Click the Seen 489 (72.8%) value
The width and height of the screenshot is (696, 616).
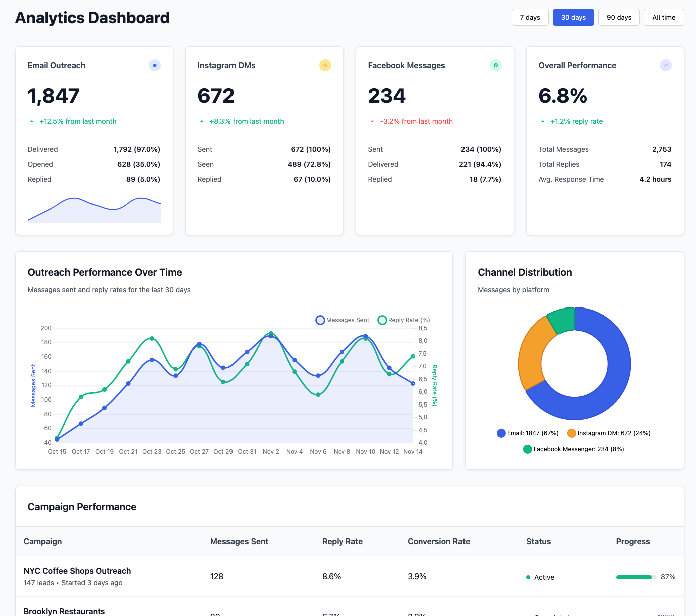click(x=309, y=164)
